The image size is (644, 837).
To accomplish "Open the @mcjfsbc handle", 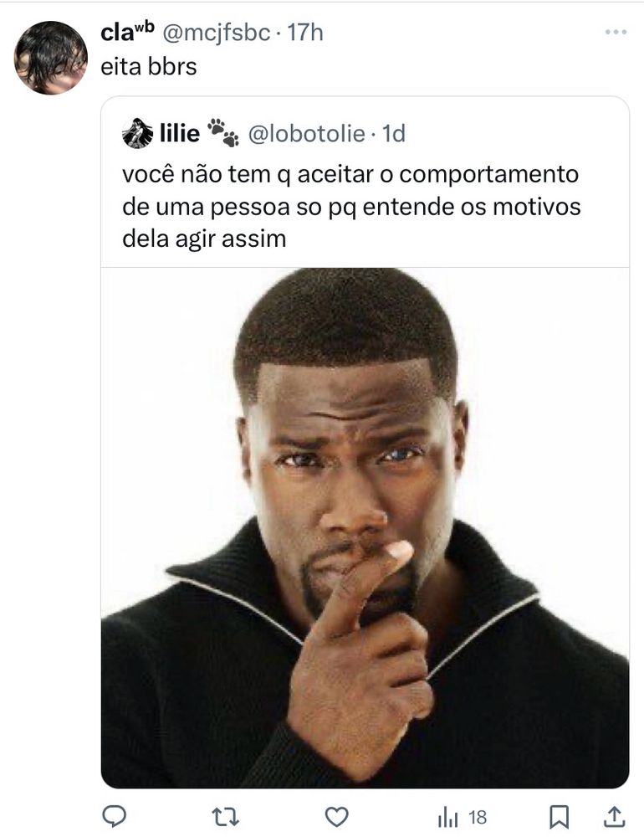I will [216, 33].
